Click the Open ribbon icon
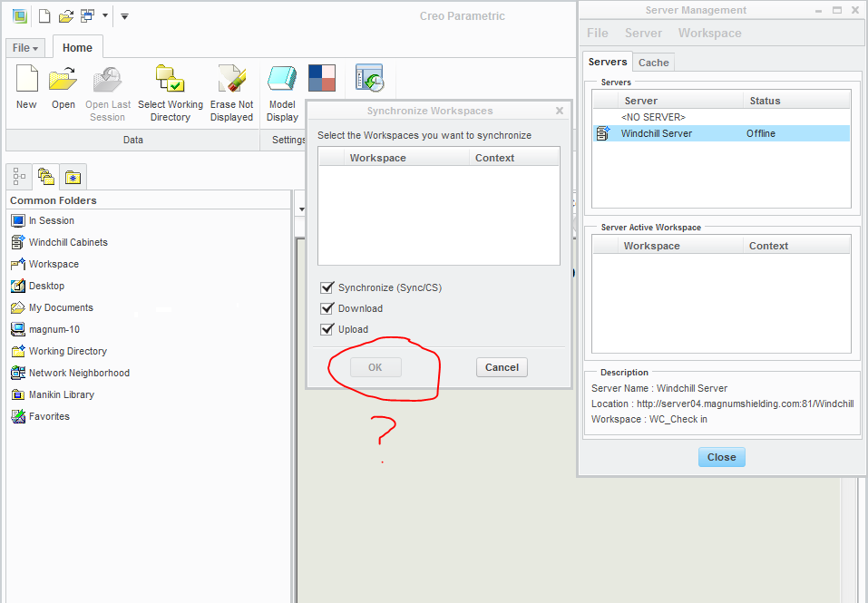This screenshot has height=603, width=868. (63, 79)
